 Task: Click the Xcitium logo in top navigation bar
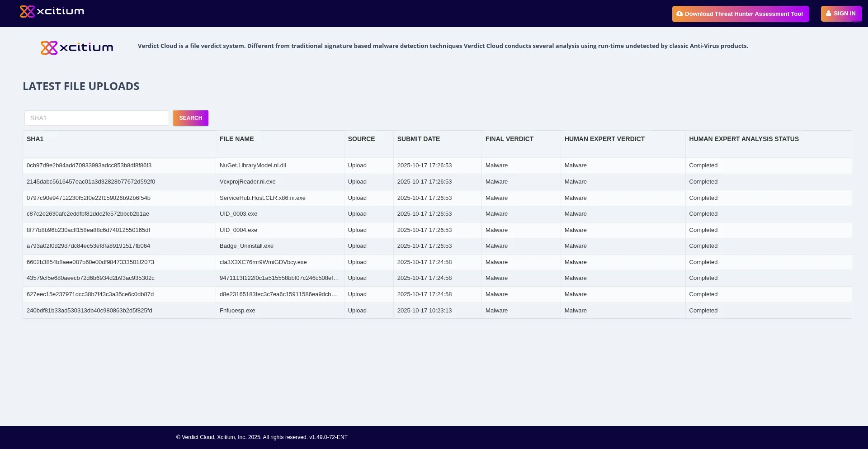pos(52,11)
